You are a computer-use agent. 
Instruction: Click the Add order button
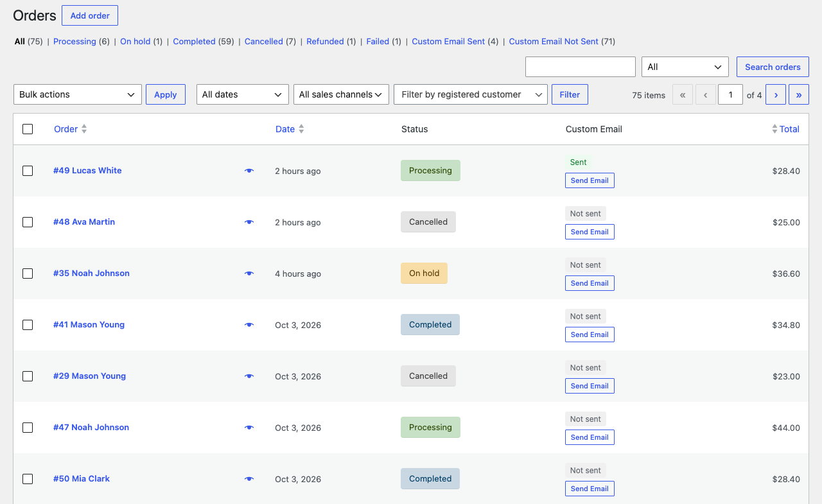point(90,15)
